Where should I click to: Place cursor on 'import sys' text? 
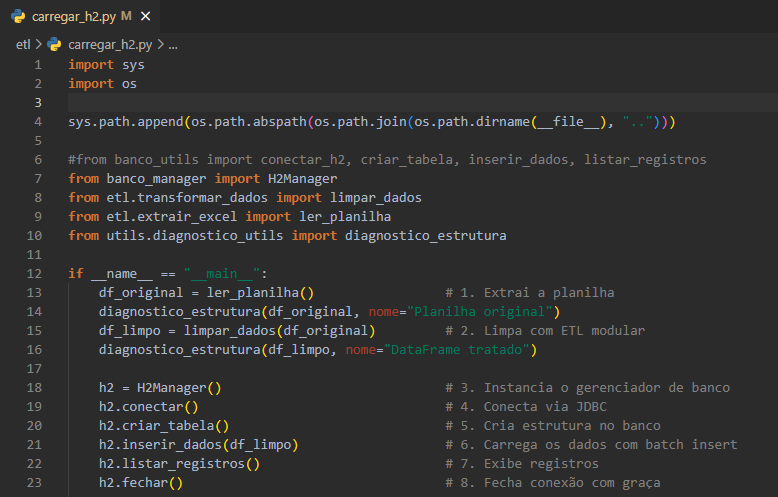click(106, 65)
